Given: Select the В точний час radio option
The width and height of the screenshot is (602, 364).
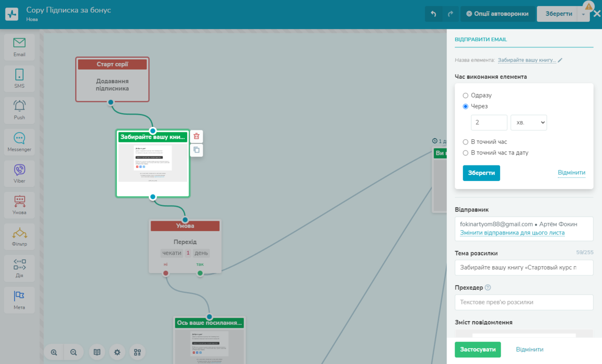Looking at the screenshot, I should coord(465,142).
